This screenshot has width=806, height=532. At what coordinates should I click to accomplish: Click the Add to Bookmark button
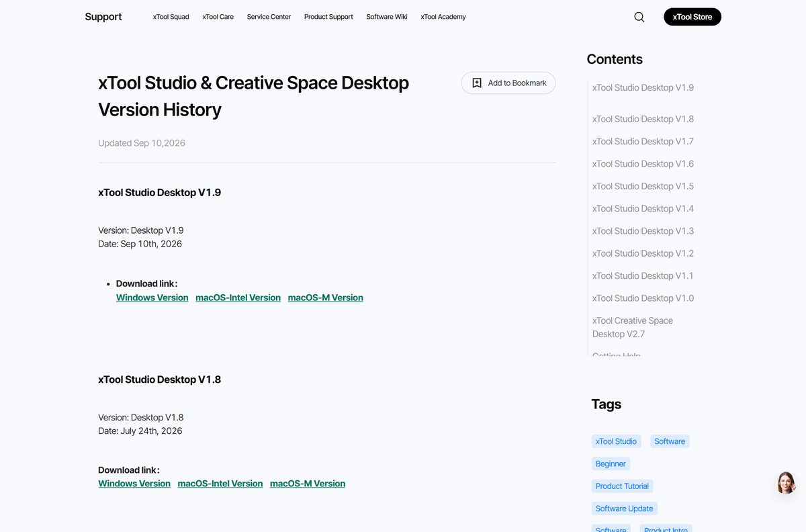pos(508,83)
